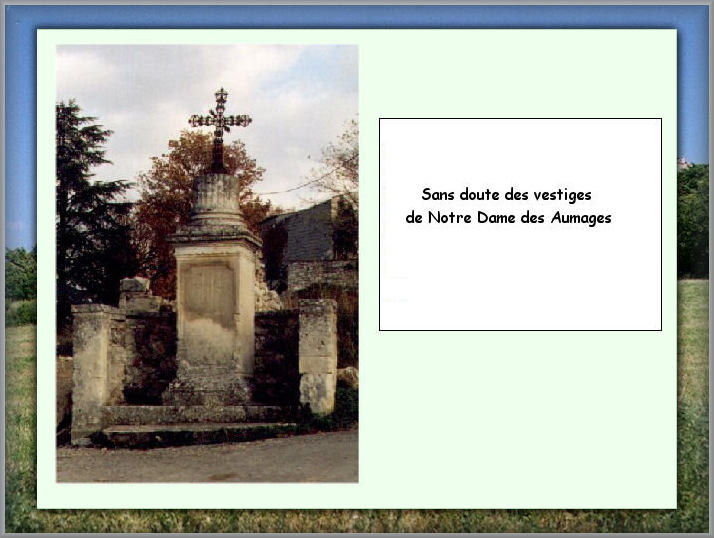The width and height of the screenshot is (714, 538).
Task: Click the stone cross monument photo
Action: pyautogui.click(x=207, y=263)
